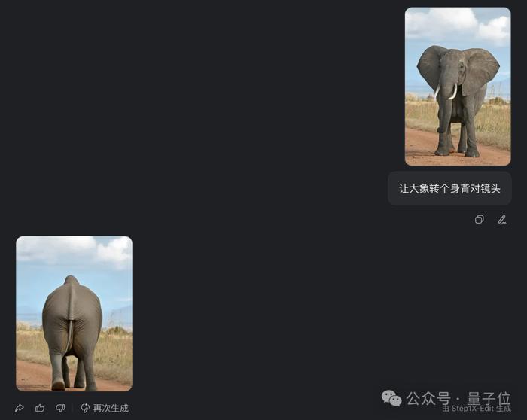527x420 pixels.
Task: Select the 再次生成 regenerate button text
Action: point(111,408)
